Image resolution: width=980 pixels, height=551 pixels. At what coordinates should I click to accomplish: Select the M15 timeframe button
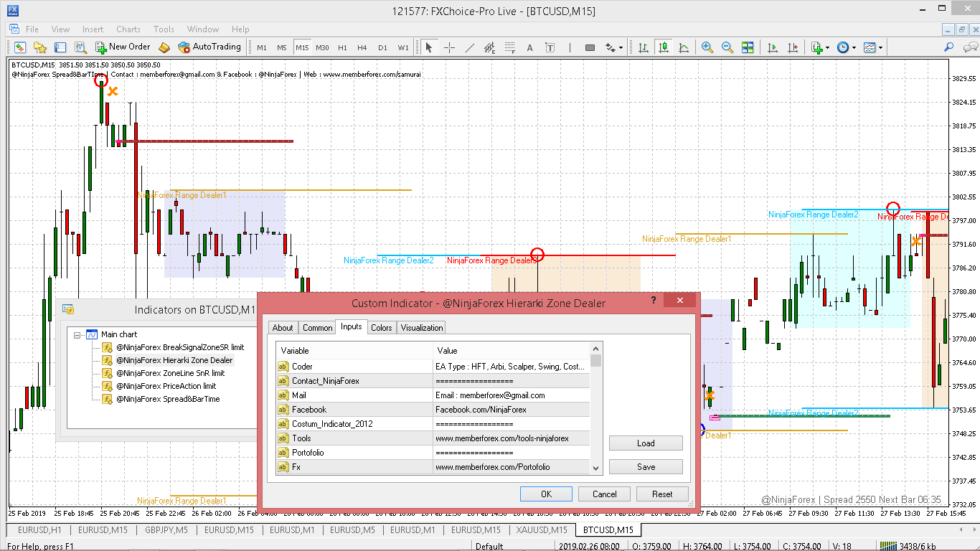(302, 48)
